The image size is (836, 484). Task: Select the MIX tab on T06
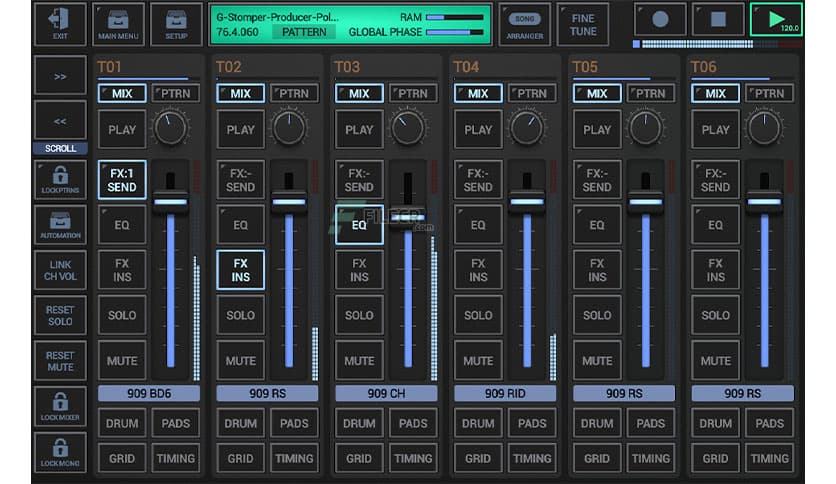coord(715,93)
